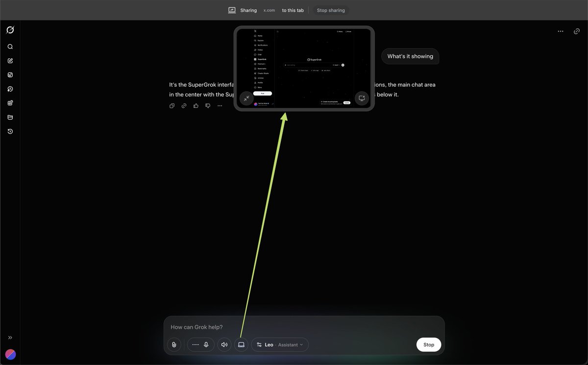The width and height of the screenshot is (588, 365).
Task: Open the Grok logo home
Action: coord(10,30)
